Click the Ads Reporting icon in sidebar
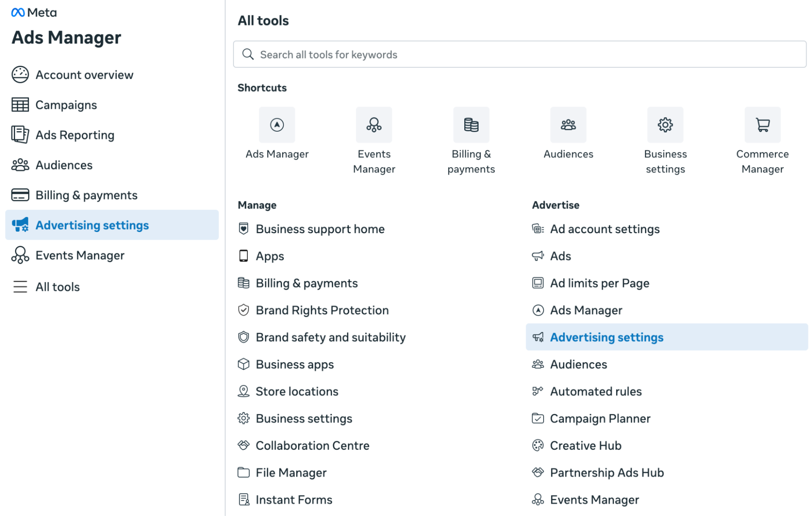This screenshot has width=812, height=516. tap(20, 134)
